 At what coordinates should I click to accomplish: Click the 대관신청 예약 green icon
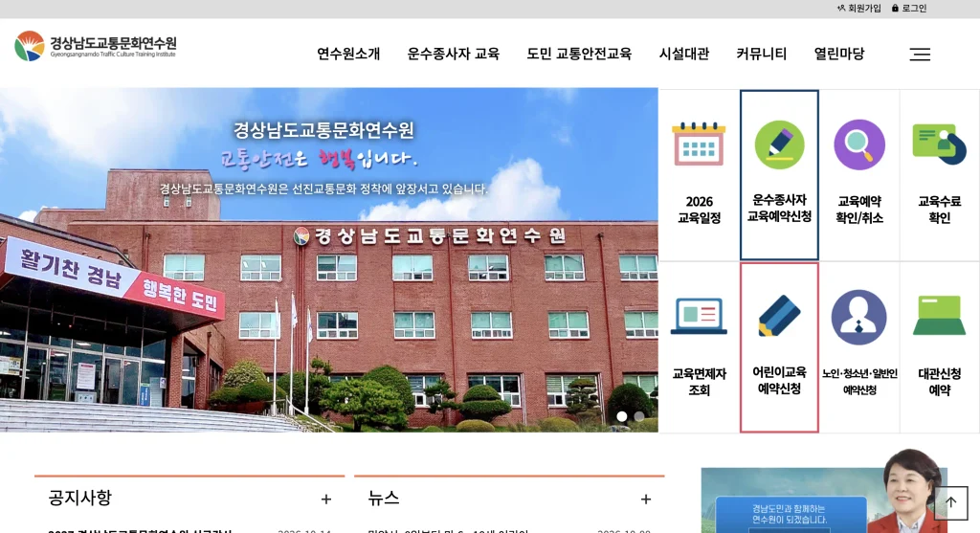click(x=940, y=316)
